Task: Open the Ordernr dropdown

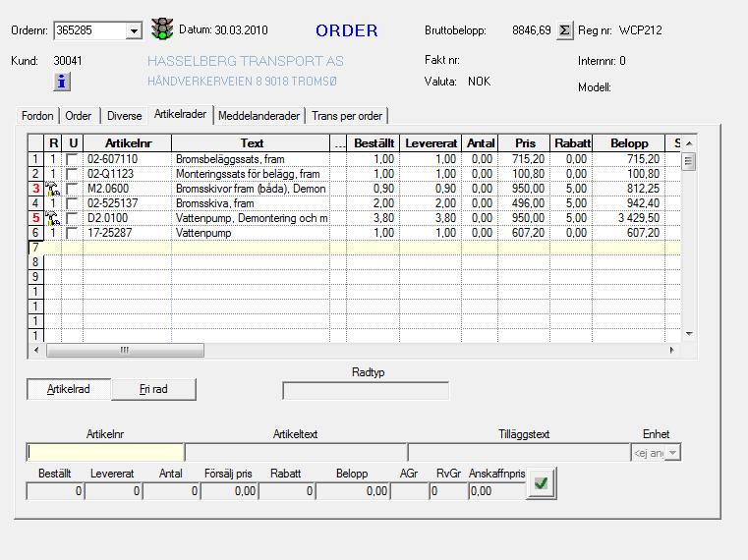Action: coord(134,31)
